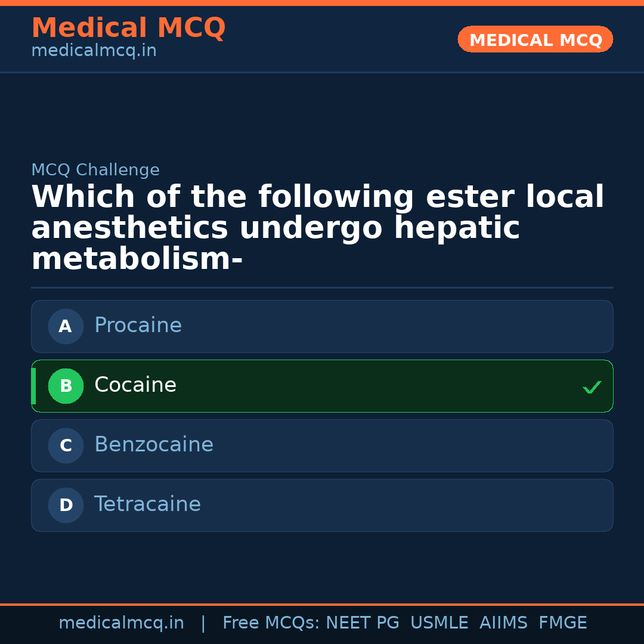
Task: Click the circular B badge icon
Action: click(66, 386)
